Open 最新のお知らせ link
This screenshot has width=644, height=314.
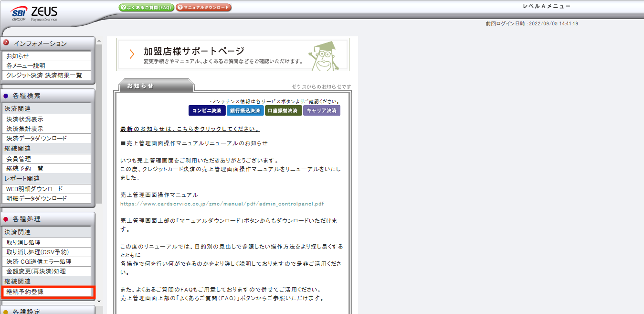pos(190,129)
